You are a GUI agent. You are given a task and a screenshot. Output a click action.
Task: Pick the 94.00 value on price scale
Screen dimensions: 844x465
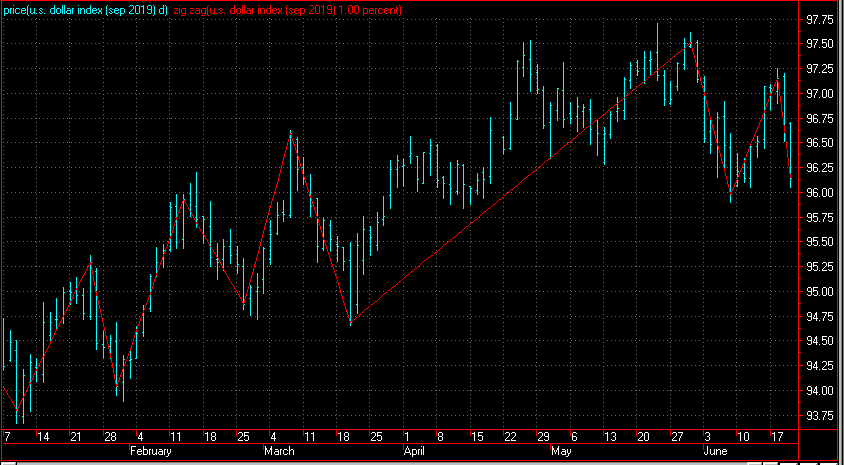tap(820, 391)
